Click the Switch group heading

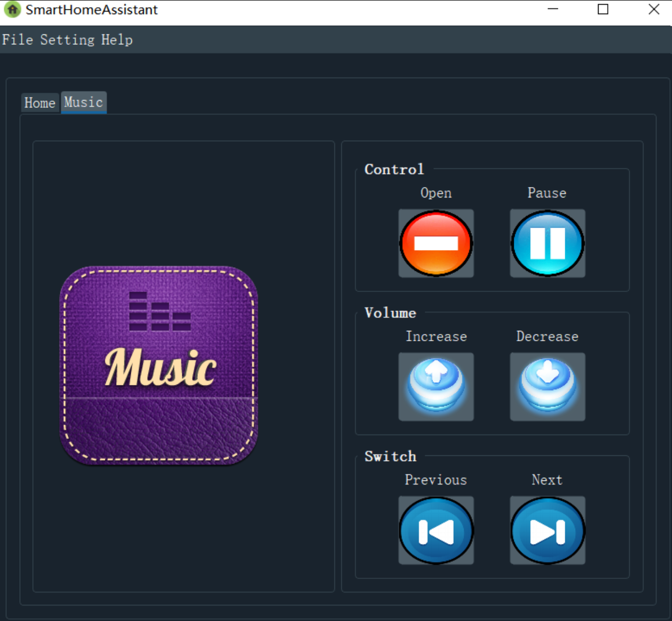click(x=390, y=456)
